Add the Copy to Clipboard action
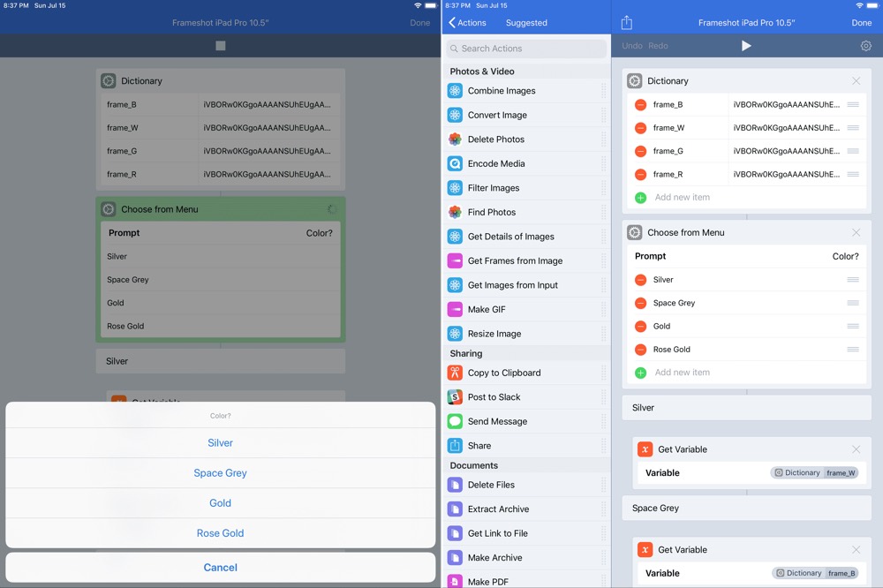This screenshot has height=588, width=883. [x=526, y=373]
